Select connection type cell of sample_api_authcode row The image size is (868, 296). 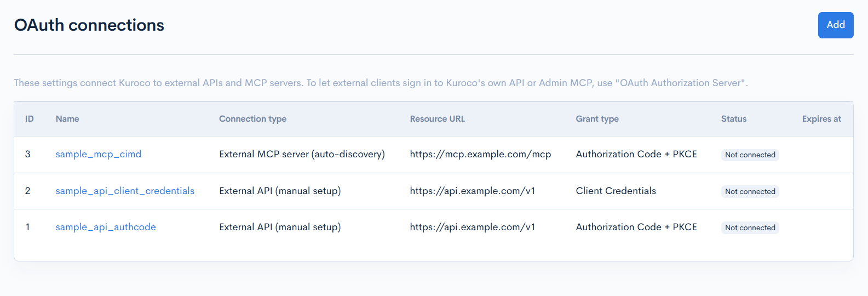(280, 227)
